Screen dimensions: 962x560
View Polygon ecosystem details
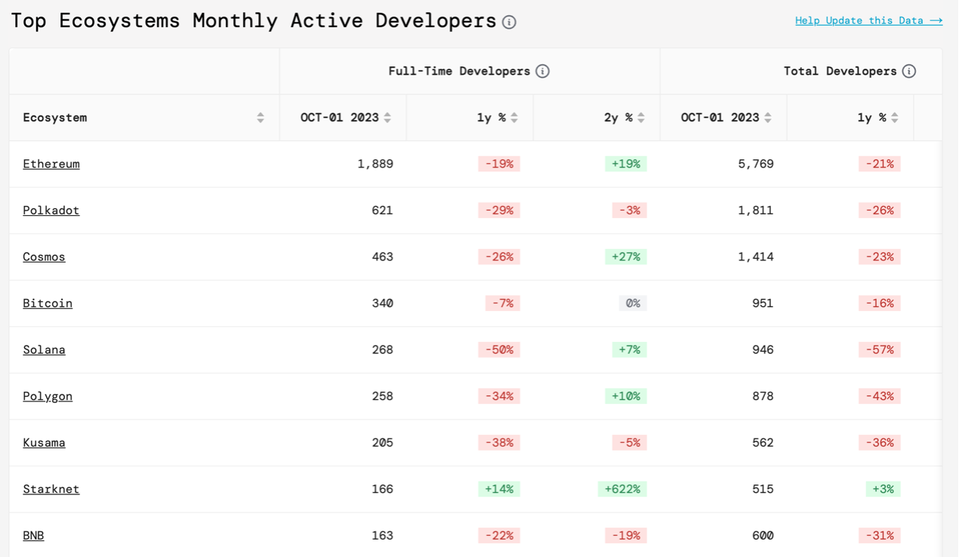pyautogui.click(x=48, y=396)
